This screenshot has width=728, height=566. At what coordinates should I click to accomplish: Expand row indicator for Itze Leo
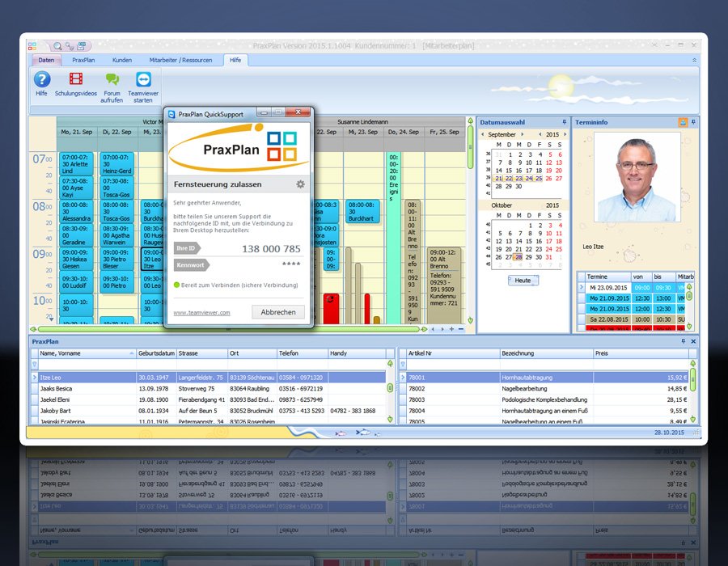[x=34, y=378]
